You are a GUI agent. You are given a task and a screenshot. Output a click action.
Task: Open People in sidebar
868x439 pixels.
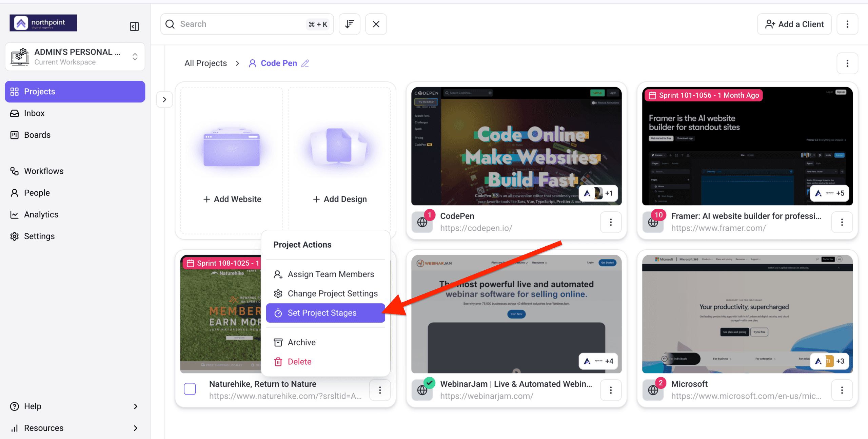[x=75, y=193]
